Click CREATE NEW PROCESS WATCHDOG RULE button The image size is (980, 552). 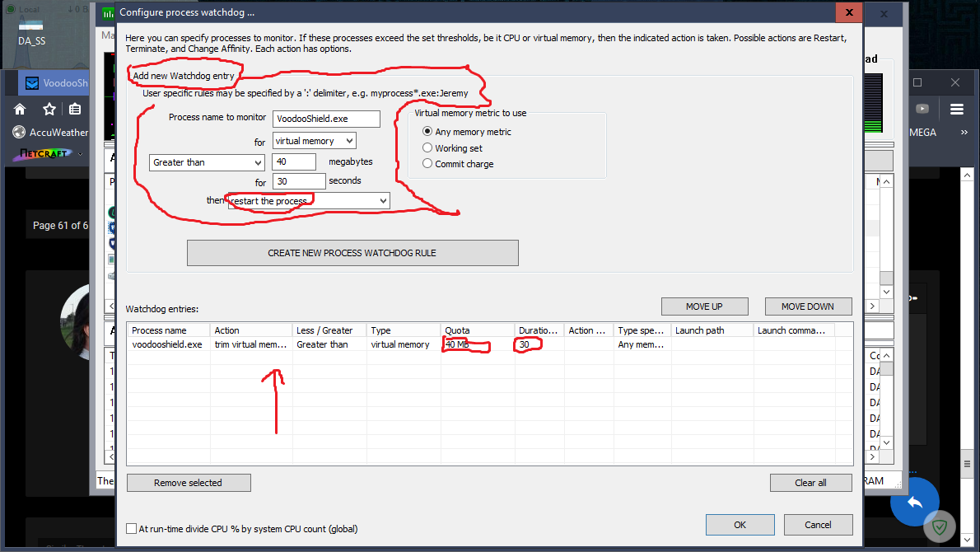click(x=352, y=253)
